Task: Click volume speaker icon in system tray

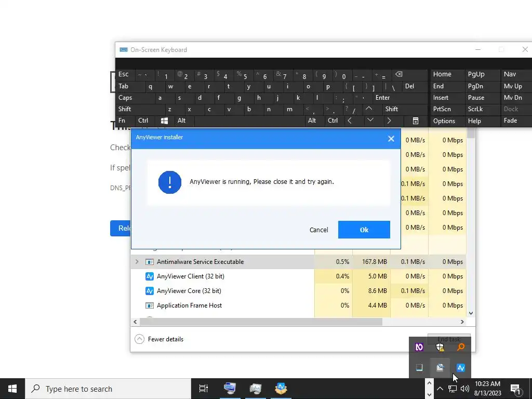Action: [465, 389]
